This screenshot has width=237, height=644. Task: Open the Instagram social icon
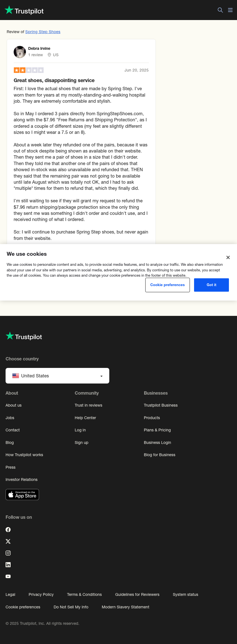[x=8, y=553]
